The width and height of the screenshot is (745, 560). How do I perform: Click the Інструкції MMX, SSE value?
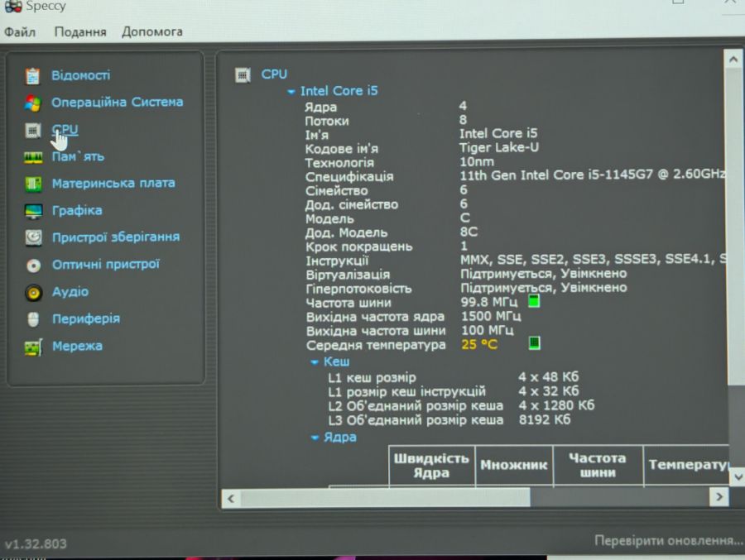click(x=593, y=259)
